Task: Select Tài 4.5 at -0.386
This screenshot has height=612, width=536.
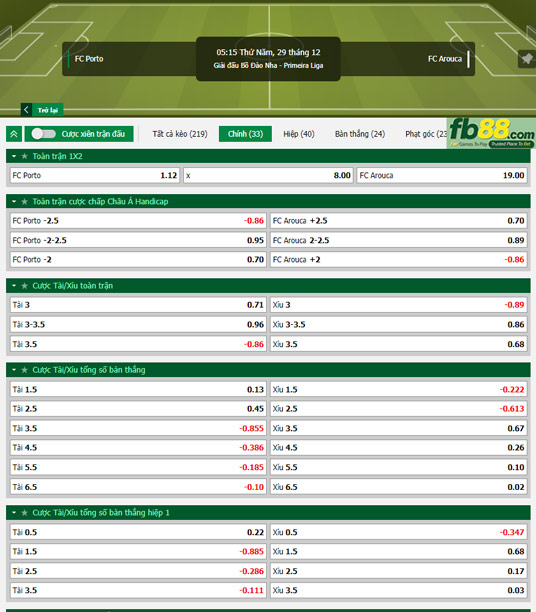Action: pyautogui.click(x=138, y=448)
